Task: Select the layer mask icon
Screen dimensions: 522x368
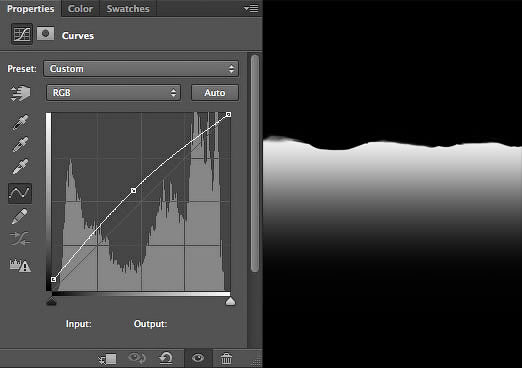Action: tap(45, 34)
